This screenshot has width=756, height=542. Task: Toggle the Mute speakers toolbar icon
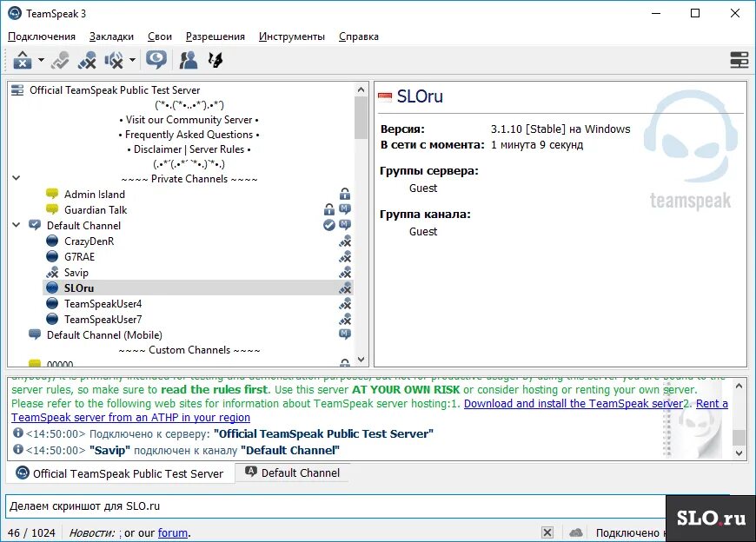[114, 60]
